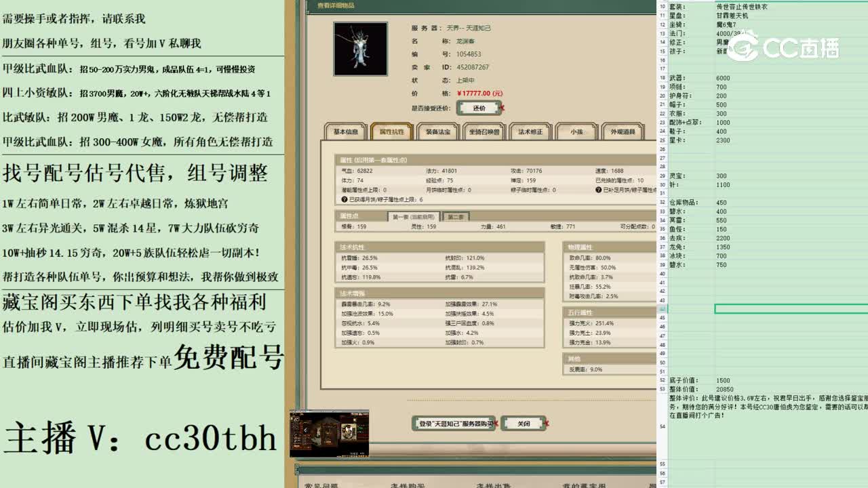Click the 狂暴几率: 55.2% entry
Image resolution: width=868 pixels, height=488 pixels.
tap(589, 287)
